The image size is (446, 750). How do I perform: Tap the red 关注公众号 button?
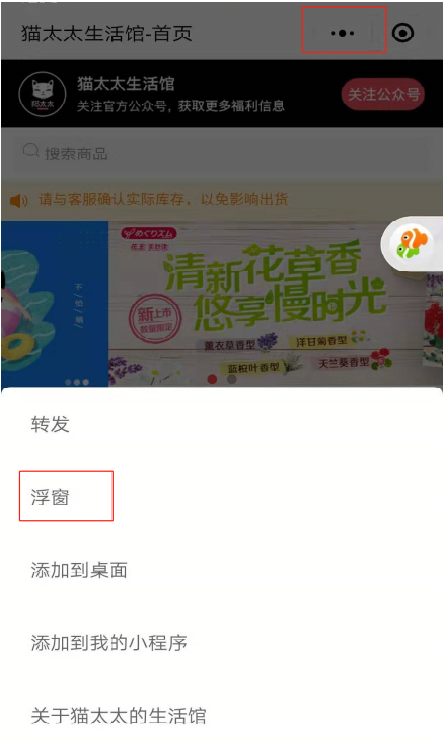[383, 94]
